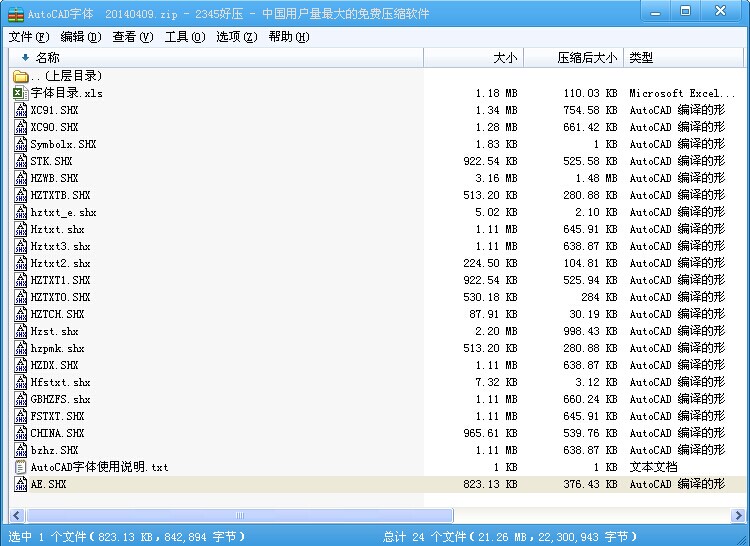The height and width of the screenshot is (546, 750).
Task: Sort the list by the 大小 column header
Action: point(474,58)
